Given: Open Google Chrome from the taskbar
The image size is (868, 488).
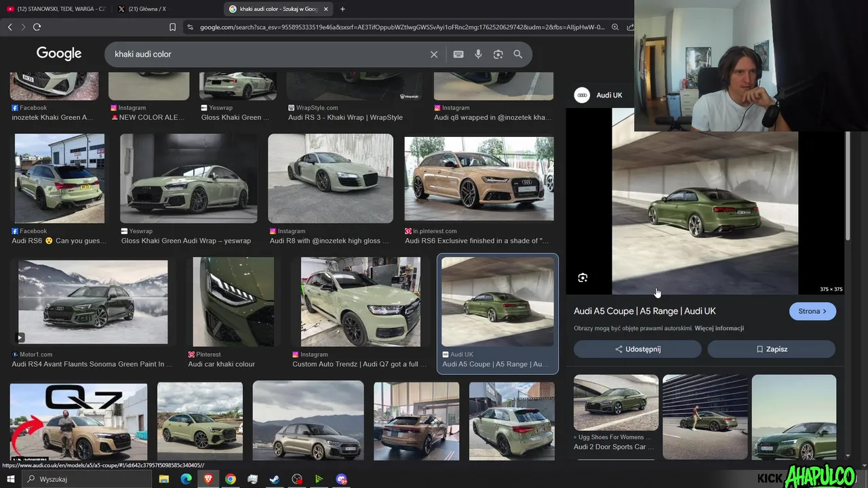Looking at the screenshot, I should (x=231, y=479).
